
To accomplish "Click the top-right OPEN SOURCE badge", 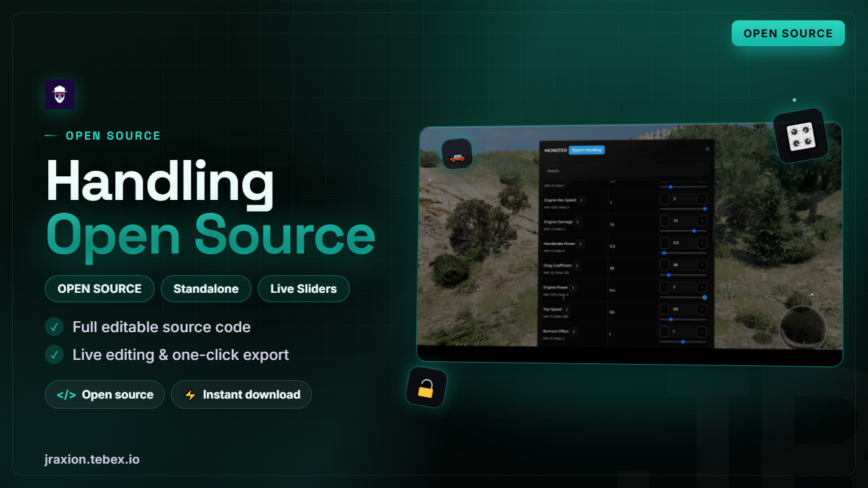I will tap(788, 33).
